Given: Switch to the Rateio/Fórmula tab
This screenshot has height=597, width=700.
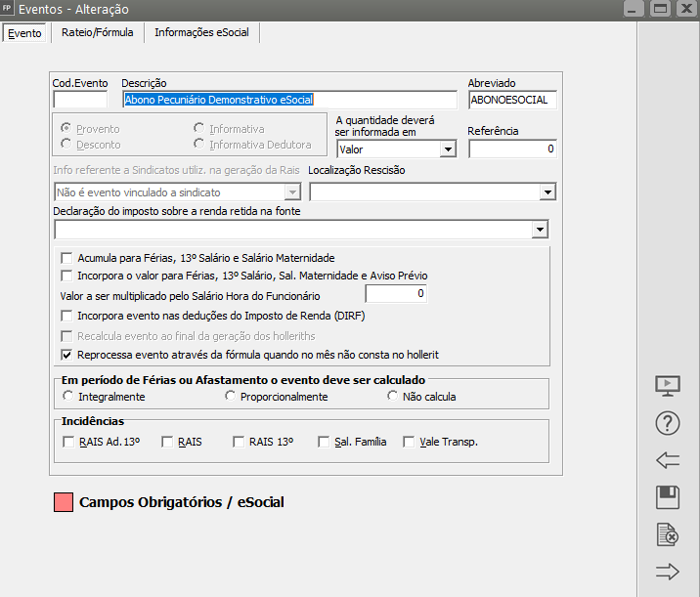Looking at the screenshot, I should coord(96,32).
